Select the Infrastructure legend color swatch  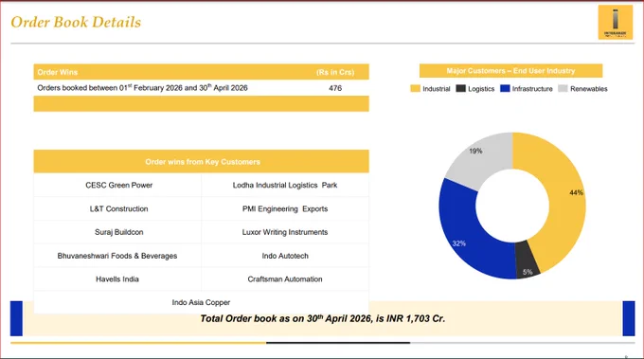click(505, 88)
